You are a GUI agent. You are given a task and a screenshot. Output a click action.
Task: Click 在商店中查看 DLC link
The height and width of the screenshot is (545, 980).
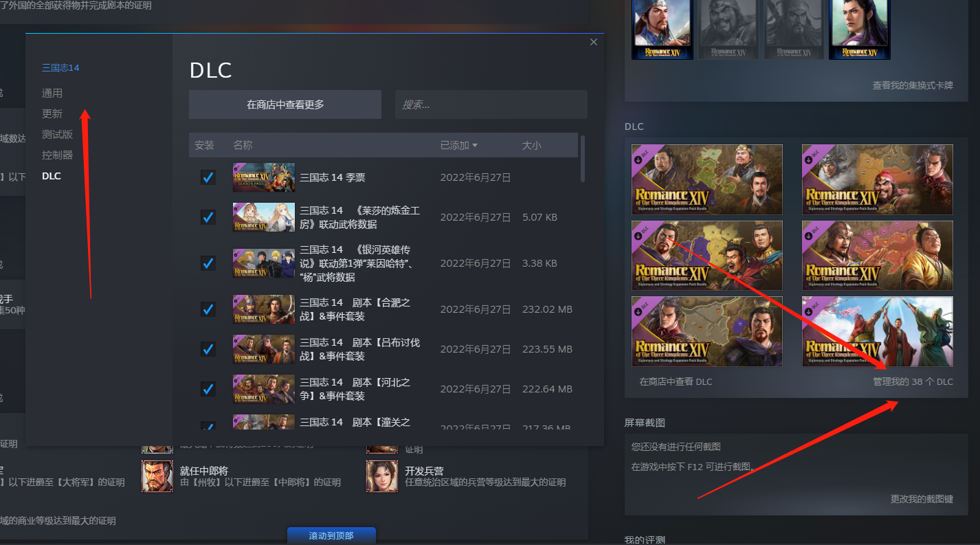pyautogui.click(x=676, y=381)
